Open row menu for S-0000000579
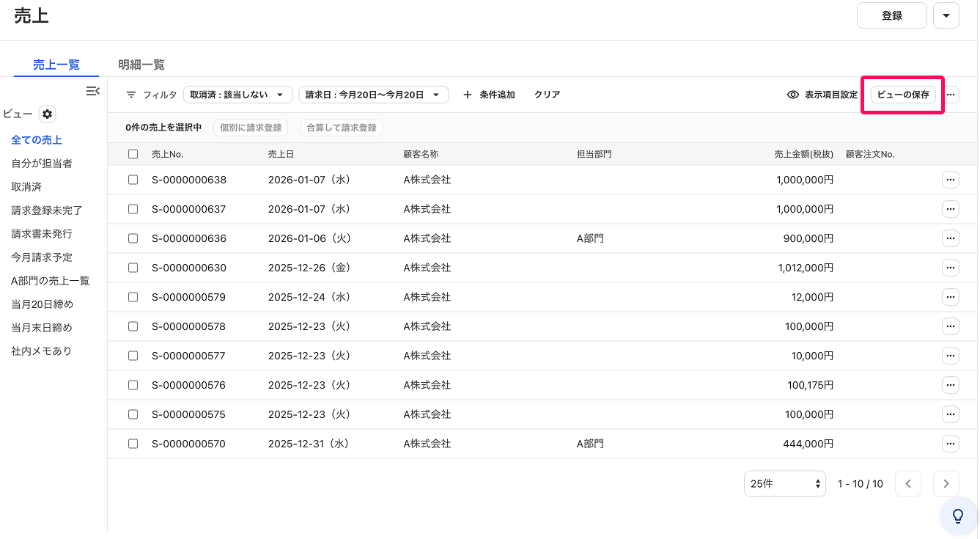 click(x=951, y=297)
